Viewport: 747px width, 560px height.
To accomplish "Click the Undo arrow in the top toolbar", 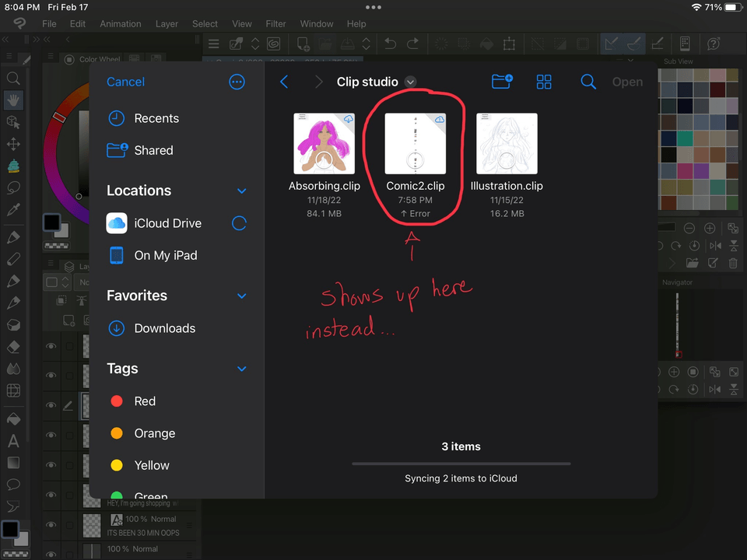I will point(390,44).
